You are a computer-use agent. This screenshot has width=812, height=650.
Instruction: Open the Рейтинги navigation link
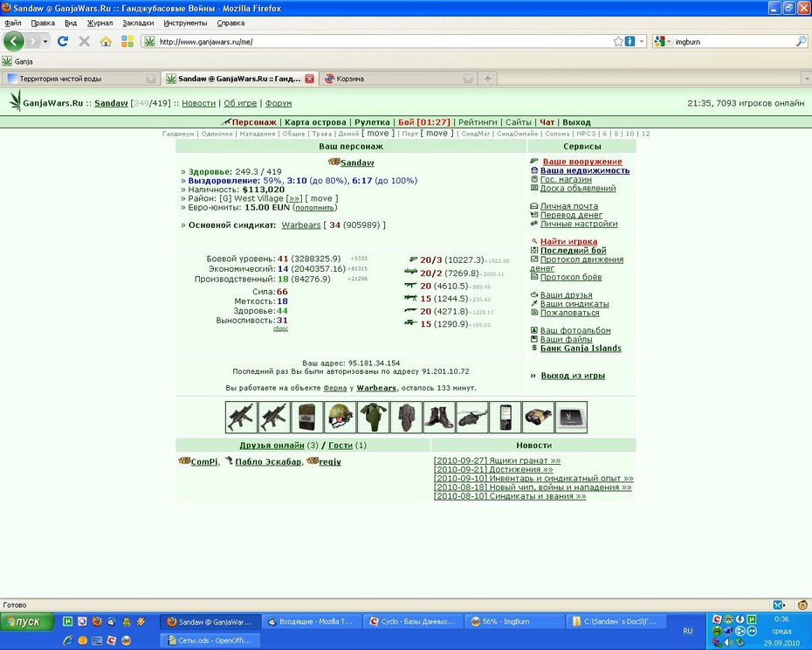point(478,122)
